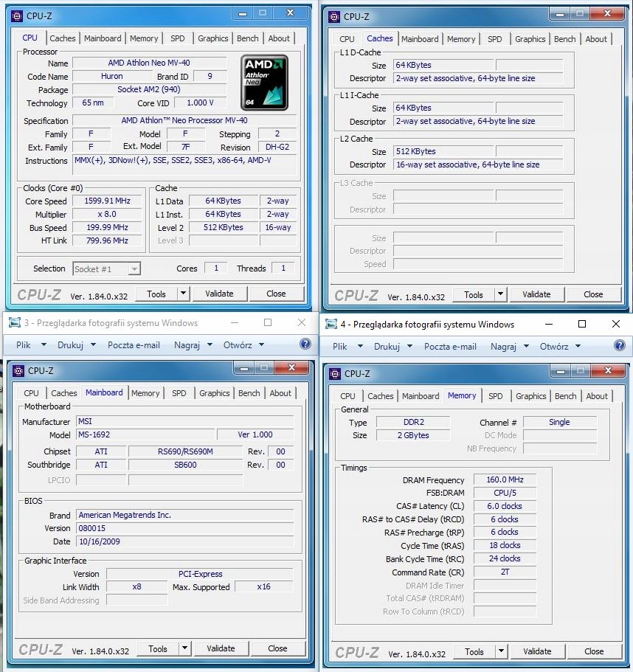Click Channel # Single value
Image resolution: width=633 pixels, height=672 pixels.
point(559,422)
